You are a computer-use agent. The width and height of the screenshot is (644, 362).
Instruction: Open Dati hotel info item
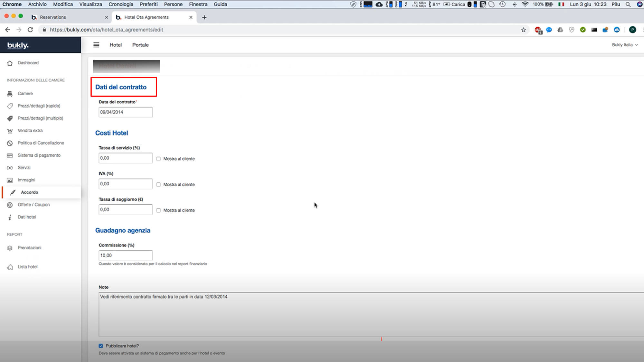coord(27,217)
